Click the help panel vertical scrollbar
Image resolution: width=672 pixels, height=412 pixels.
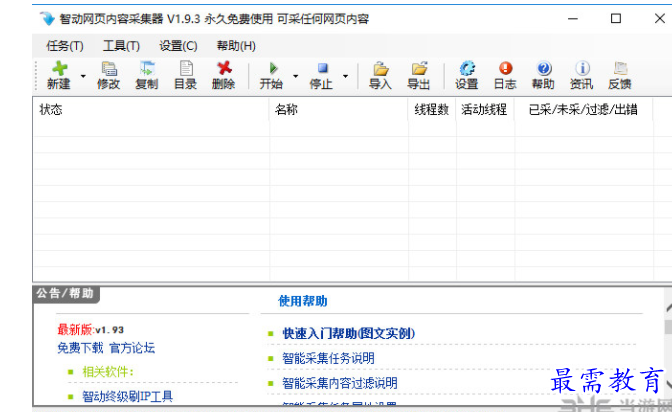668,346
